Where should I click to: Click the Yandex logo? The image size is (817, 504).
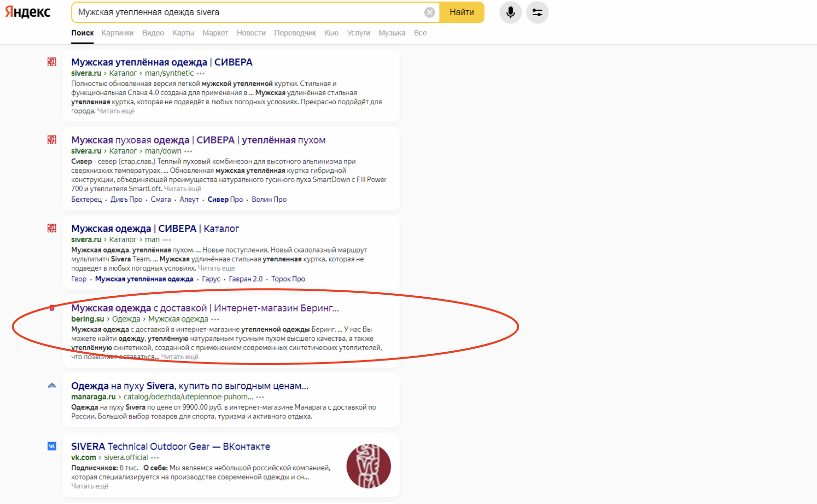(x=28, y=12)
